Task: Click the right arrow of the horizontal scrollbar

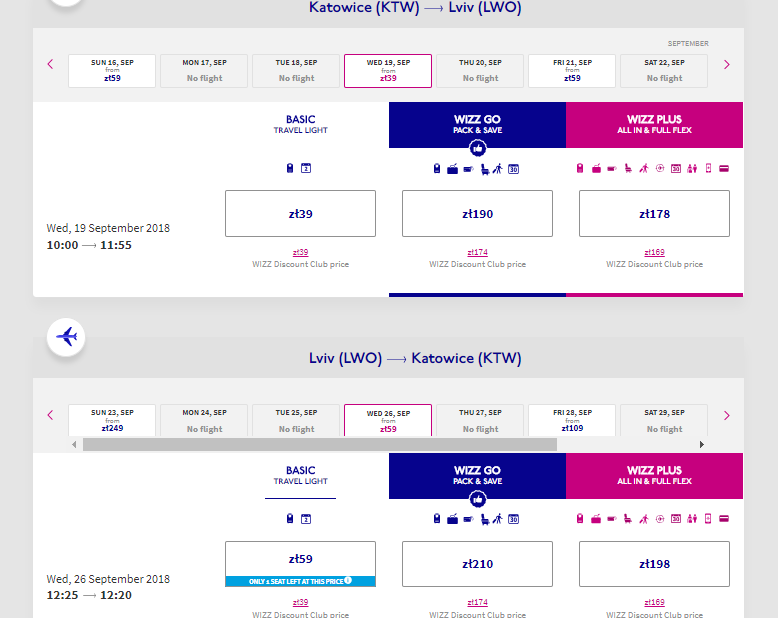Action: click(x=701, y=444)
